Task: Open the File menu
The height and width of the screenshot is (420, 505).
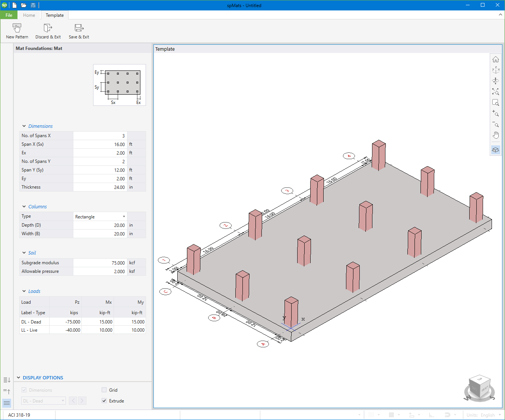Action: [9, 15]
